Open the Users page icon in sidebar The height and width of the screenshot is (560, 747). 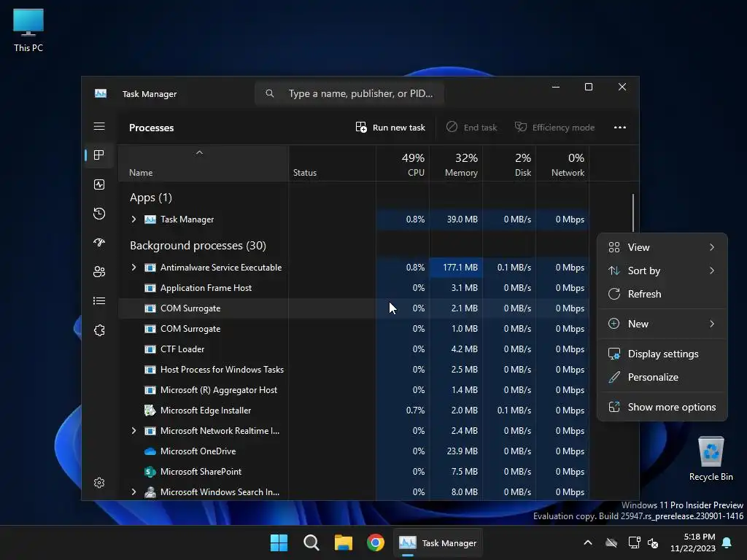tap(99, 271)
